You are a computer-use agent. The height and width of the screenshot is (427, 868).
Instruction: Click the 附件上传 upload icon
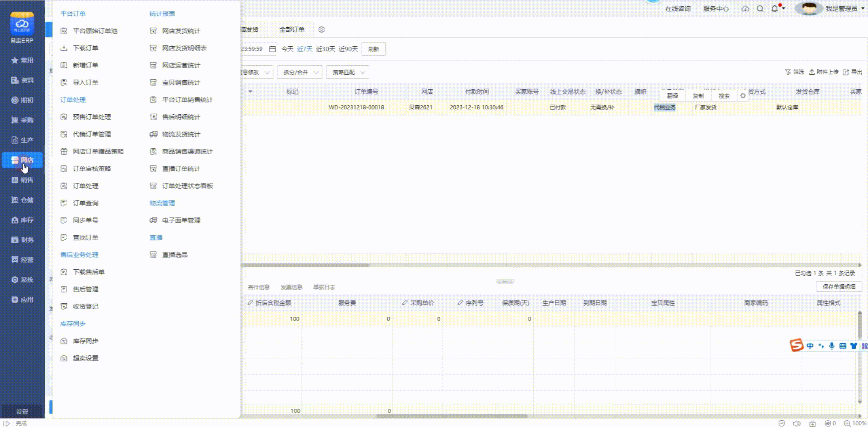(811, 72)
